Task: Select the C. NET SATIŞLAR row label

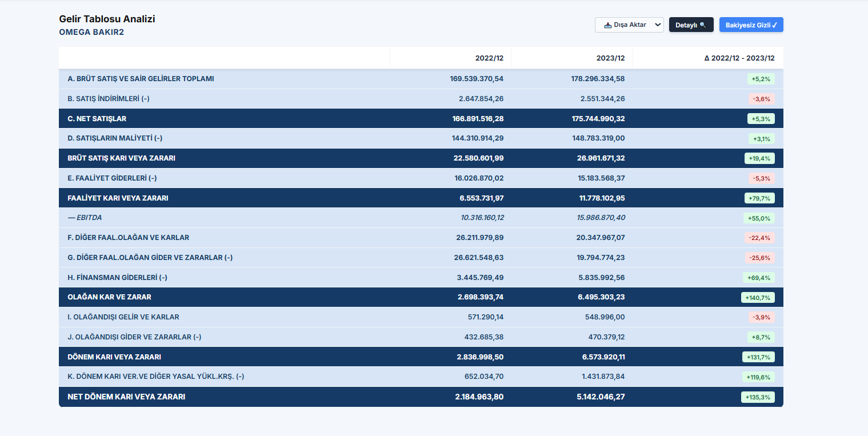Action: click(97, 119)
